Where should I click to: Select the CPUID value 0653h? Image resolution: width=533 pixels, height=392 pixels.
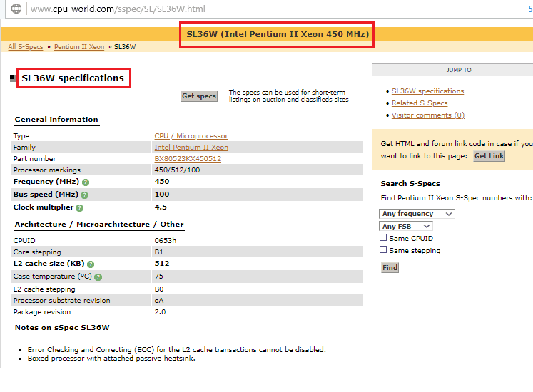tap(166, 240)
